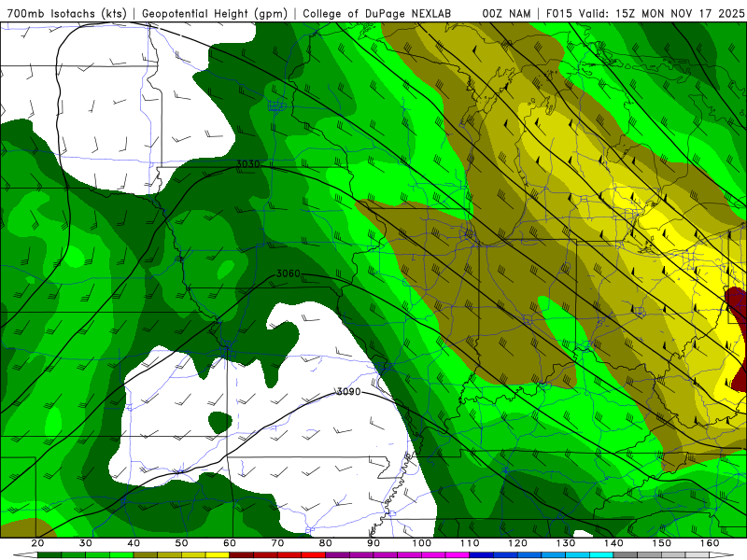Click the 130 value on the color scale
The height and width of the screenshot is (560, 747).
[566, 543]
